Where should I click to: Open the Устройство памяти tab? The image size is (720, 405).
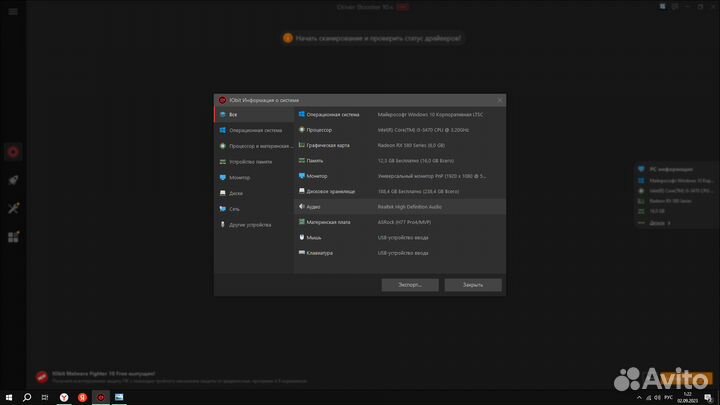[254, 162]
